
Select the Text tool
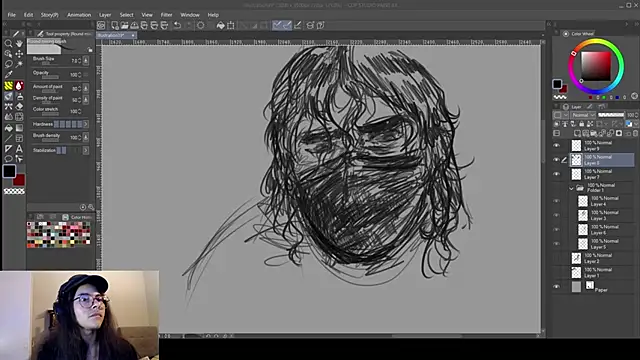tap(19, 149)
